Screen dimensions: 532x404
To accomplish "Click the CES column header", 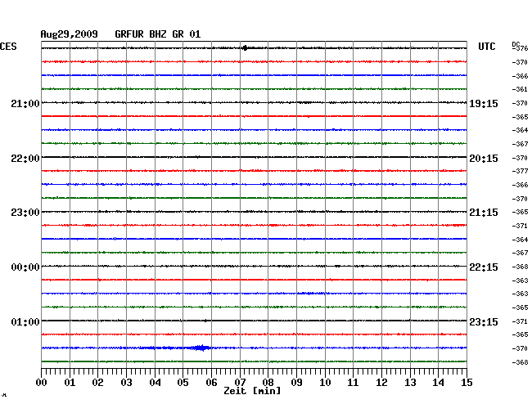I will tap(8, 47).
